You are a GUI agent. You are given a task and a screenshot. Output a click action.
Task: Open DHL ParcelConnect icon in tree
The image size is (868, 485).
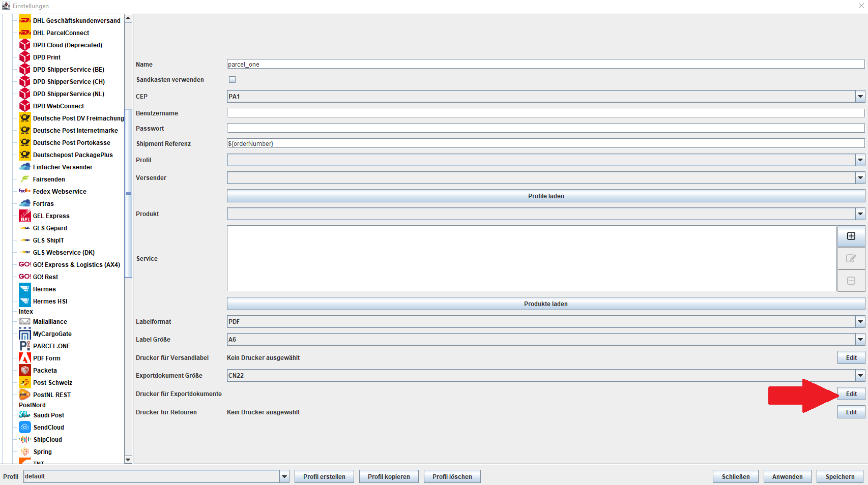(x=25, y=33)
